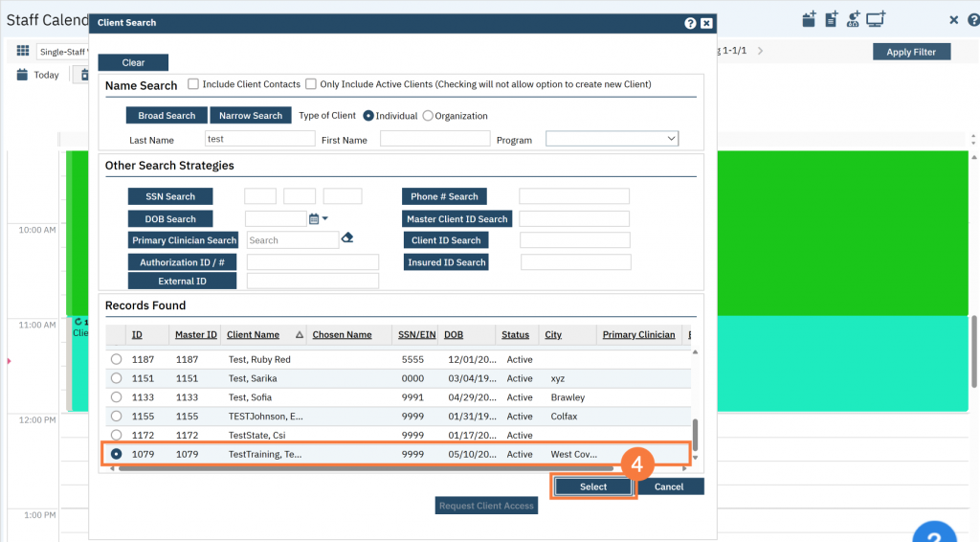Click the eraser icon next to clinician search
Viewport: 980px width, 542px height.
[347, 238]
